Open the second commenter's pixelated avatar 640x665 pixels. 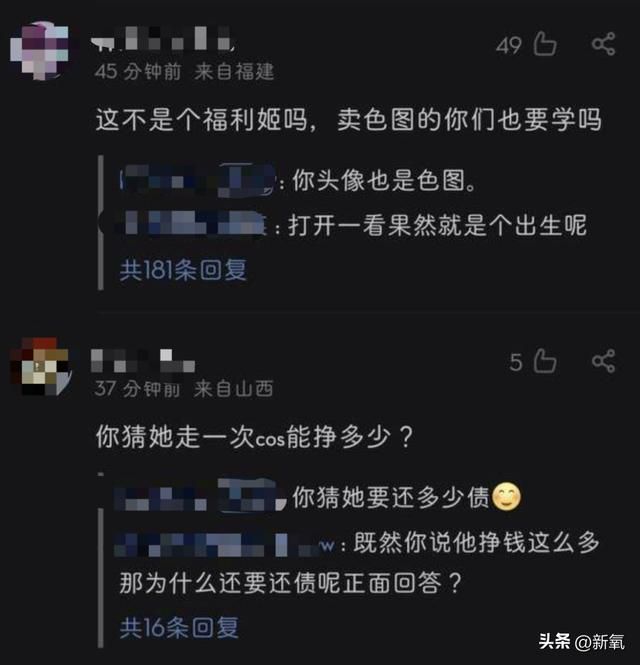pos(41,367)
